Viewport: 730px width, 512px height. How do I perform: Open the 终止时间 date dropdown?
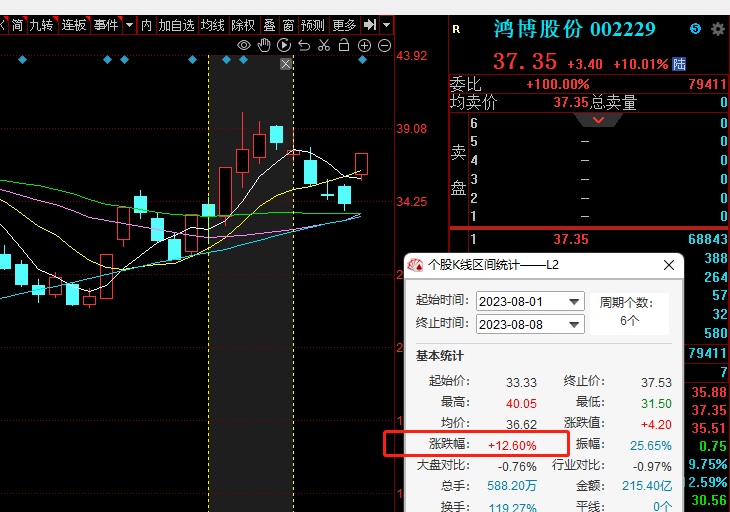point(574,324)
